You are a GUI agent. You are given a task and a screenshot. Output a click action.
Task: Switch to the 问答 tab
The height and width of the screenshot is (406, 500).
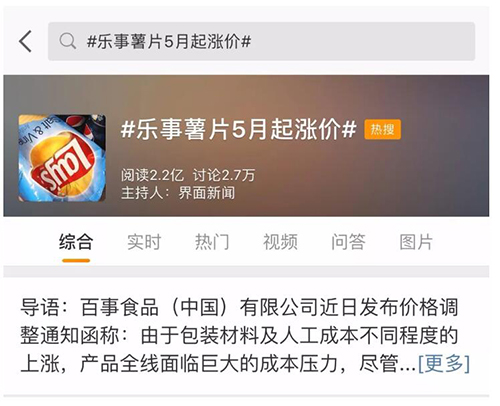coord(348,242)
